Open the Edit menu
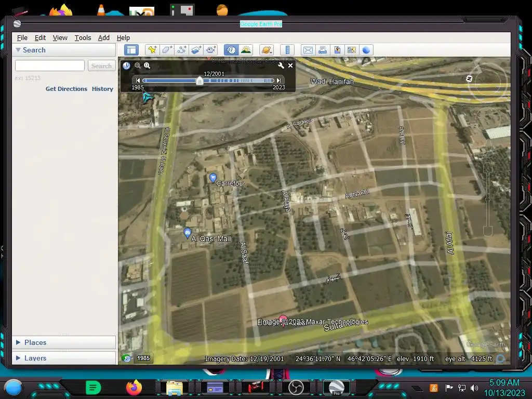The width and height of the screenshot is (532, 399). click(40, 37)
